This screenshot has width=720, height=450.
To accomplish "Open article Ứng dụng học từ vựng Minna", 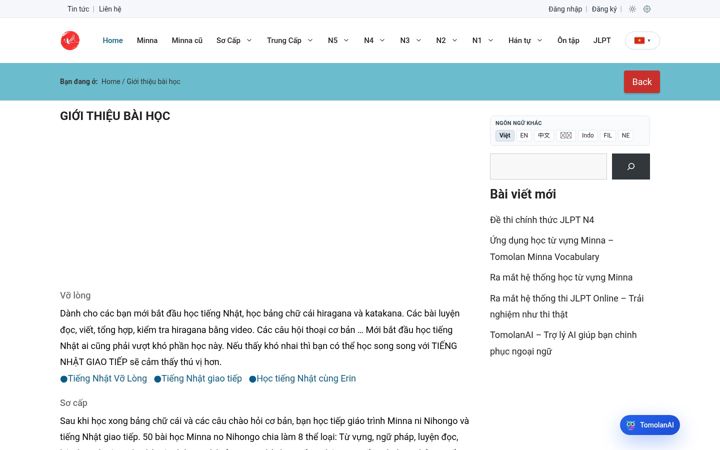I will [x=551, y=248].
